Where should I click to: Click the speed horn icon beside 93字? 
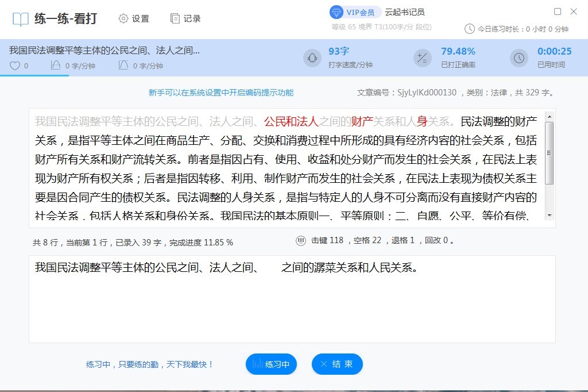(x=312, y=57)
